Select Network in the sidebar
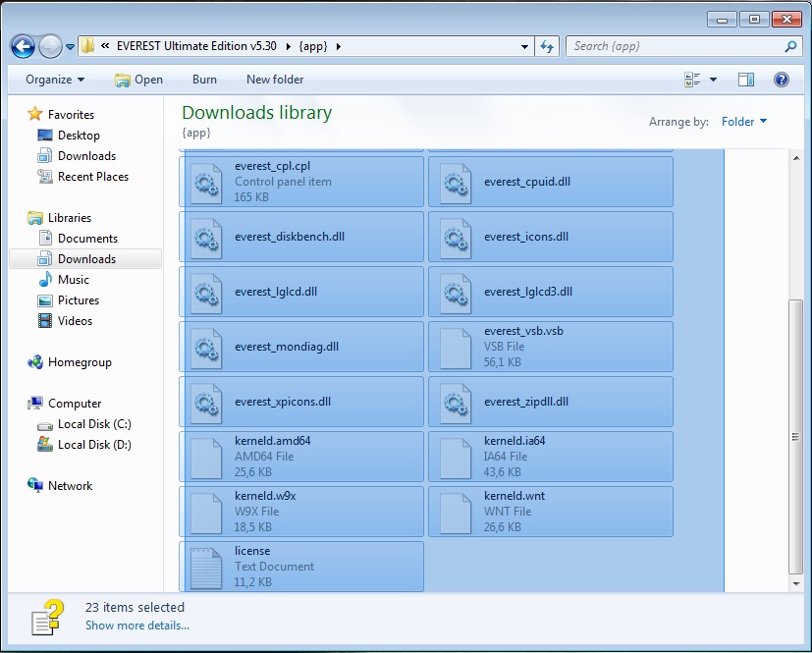 70,486
